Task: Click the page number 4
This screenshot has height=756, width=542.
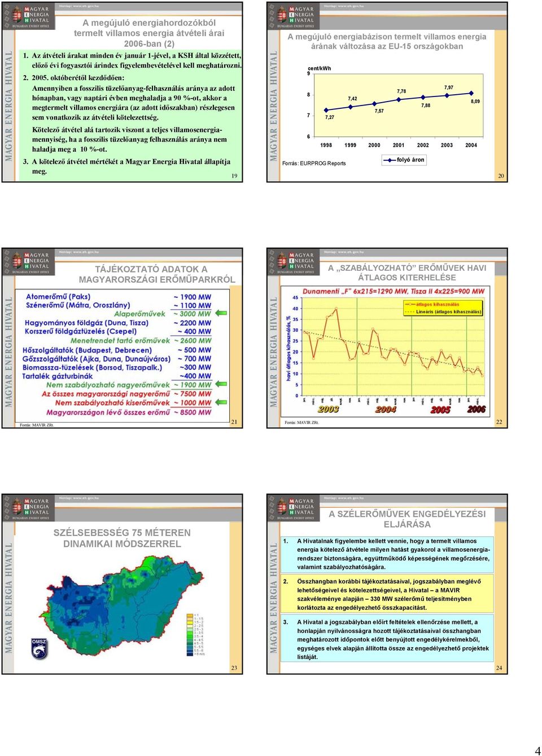Action: click(x=537, y=751)
